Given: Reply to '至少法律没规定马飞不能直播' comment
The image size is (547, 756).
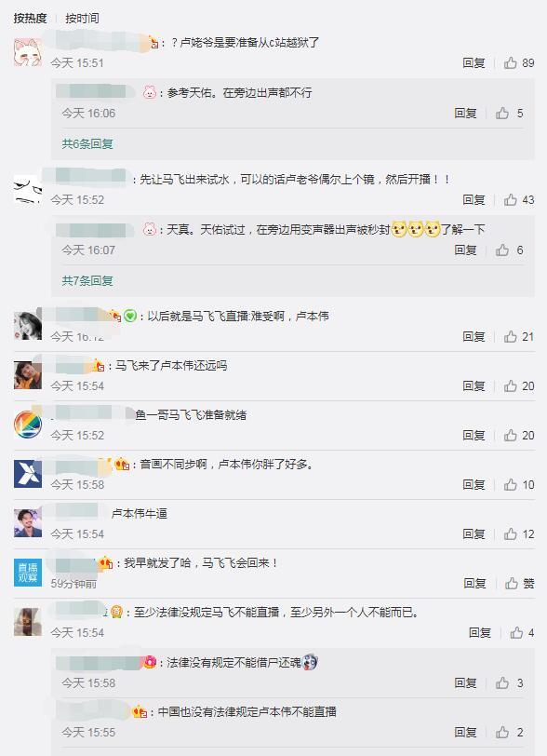Looking at the screenshot, I should (x=480, y=632).
